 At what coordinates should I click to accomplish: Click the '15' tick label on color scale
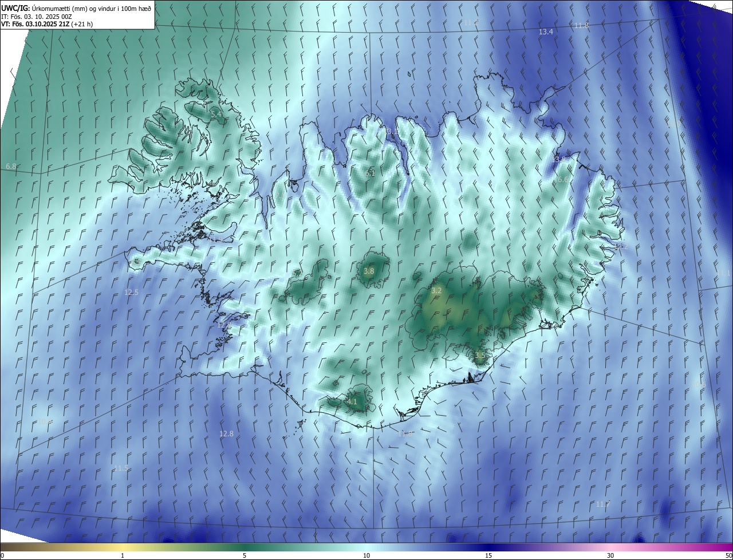pos(488,555)
